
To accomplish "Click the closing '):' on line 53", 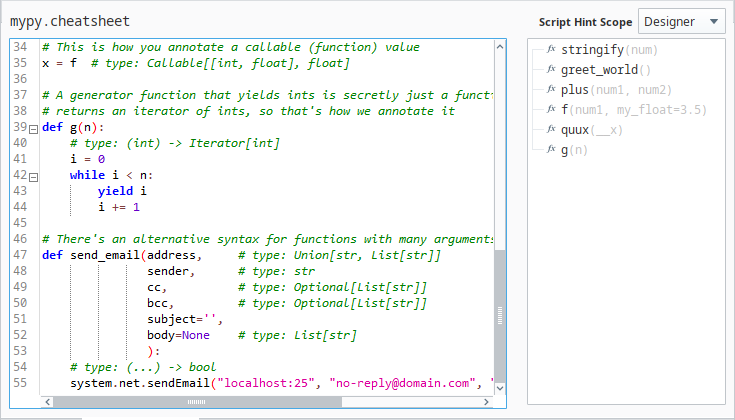I will point(154,351).
